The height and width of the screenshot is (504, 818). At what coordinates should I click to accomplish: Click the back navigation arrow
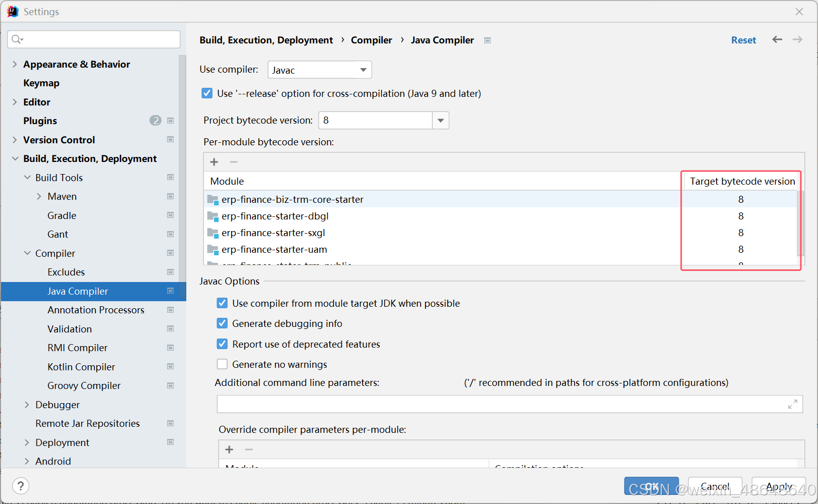[x=777, y=39]
